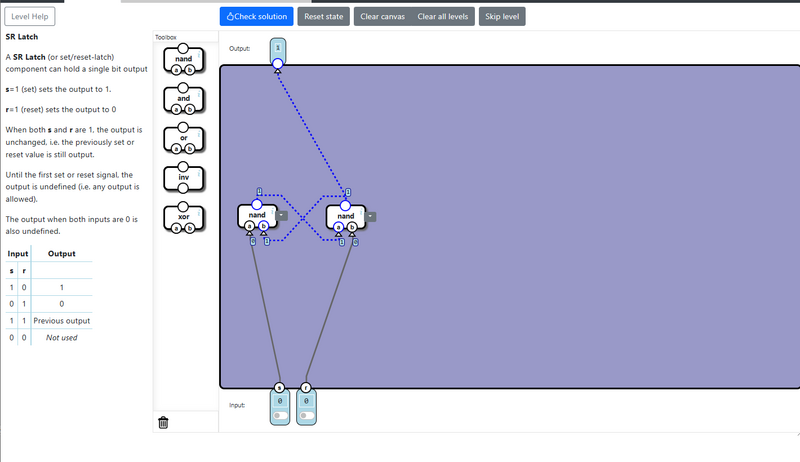The width and height of the screenshot is (800, 462).
Task: Click output connector of the right canvas nand gate
Action: [x=345, y=206]
